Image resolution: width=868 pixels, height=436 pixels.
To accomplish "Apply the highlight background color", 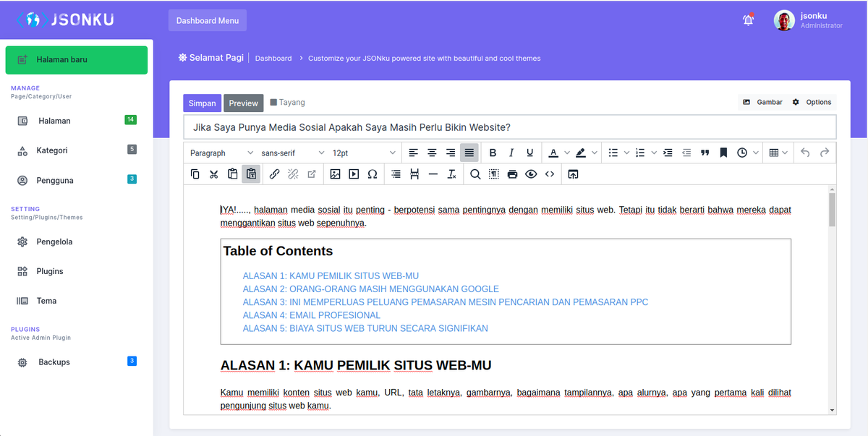I will [581, 153].
